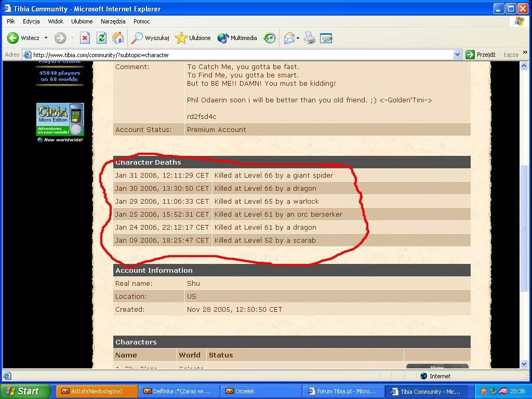Click 'Jan 24 2006, 22:12:17 CET' date cell
This screenshot has height=399, width=532.
[162, 228]
